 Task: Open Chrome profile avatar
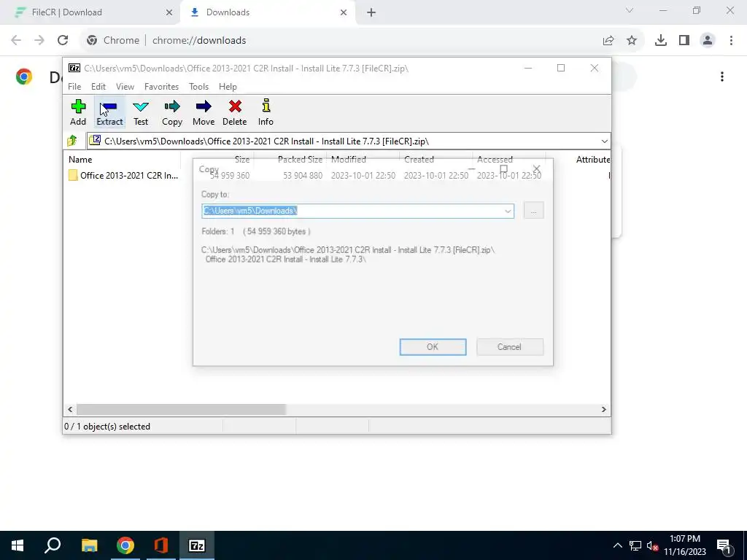708,41
